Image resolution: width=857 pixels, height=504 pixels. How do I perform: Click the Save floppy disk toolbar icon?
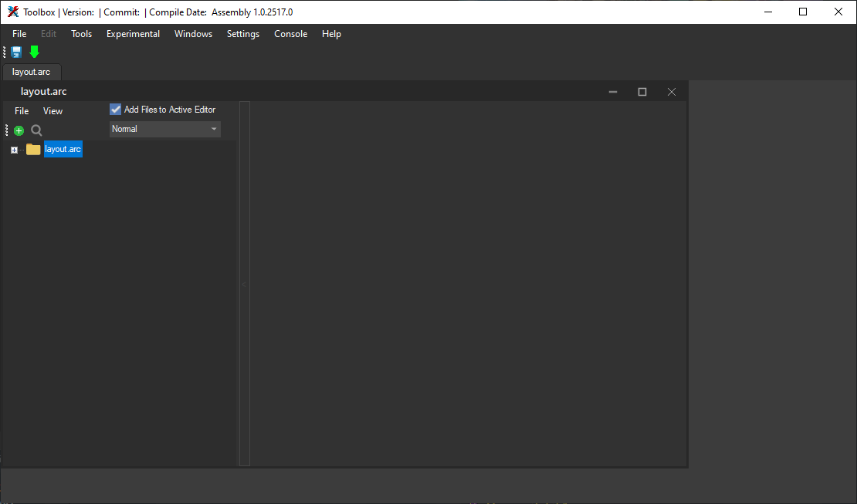point(16,52)
